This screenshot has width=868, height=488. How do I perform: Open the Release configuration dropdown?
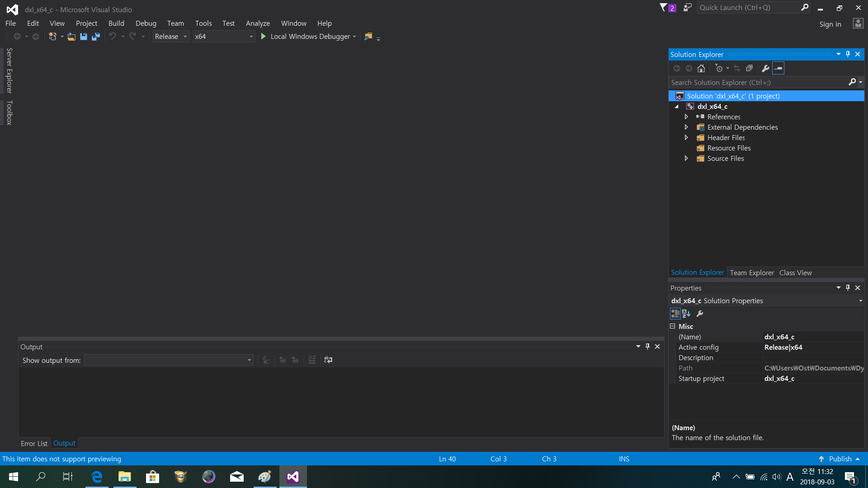pyautogui.click(x=185, y=37)
